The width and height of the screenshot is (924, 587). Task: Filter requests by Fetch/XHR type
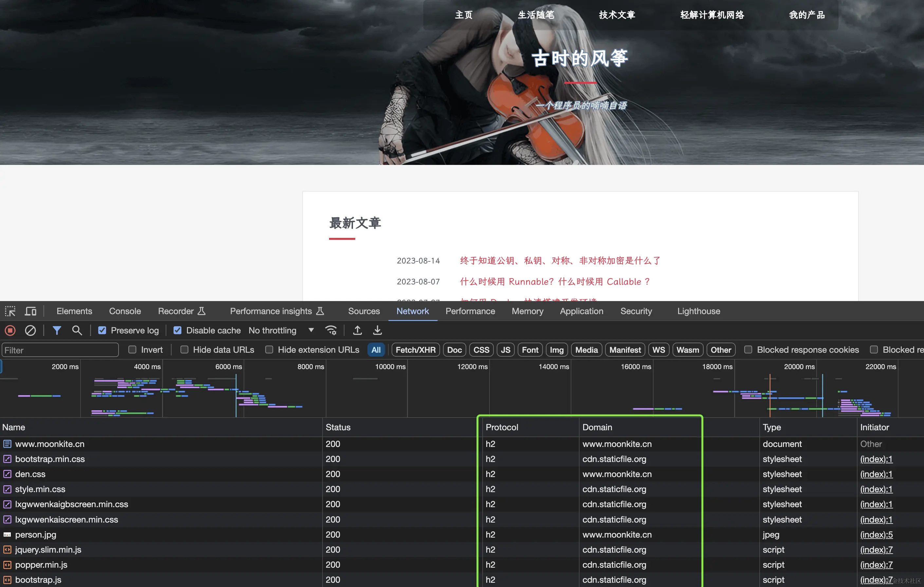[415, 350]
